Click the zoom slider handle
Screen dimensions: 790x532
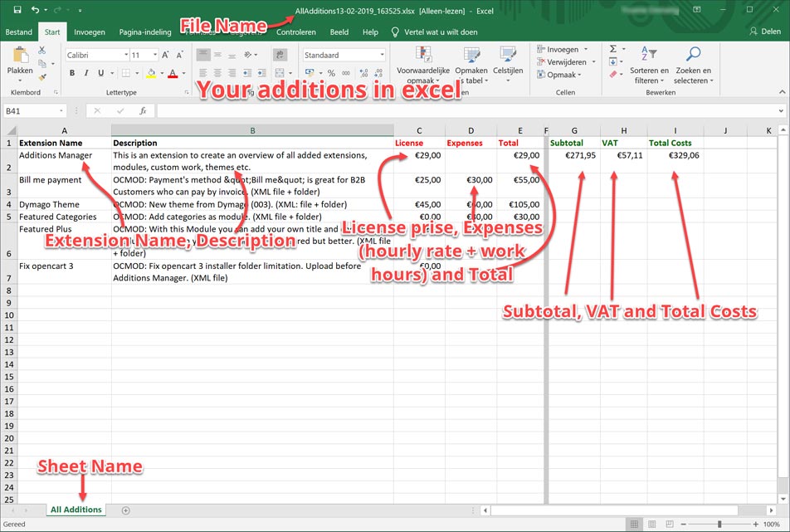tap(719, 525)
